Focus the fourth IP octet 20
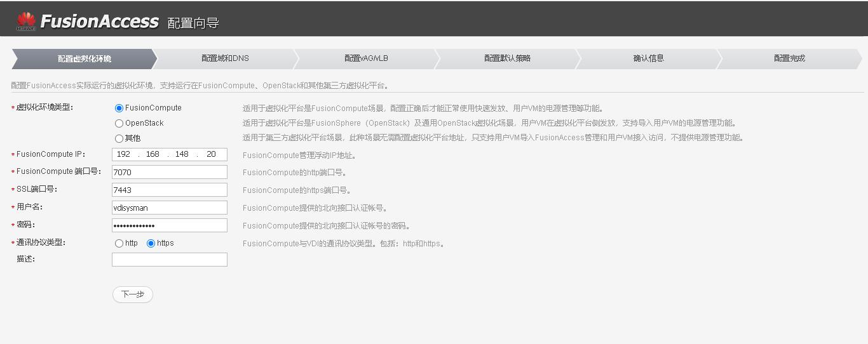Image resolution: width=868 pixels, height=344 pixels. coord(212,154)
